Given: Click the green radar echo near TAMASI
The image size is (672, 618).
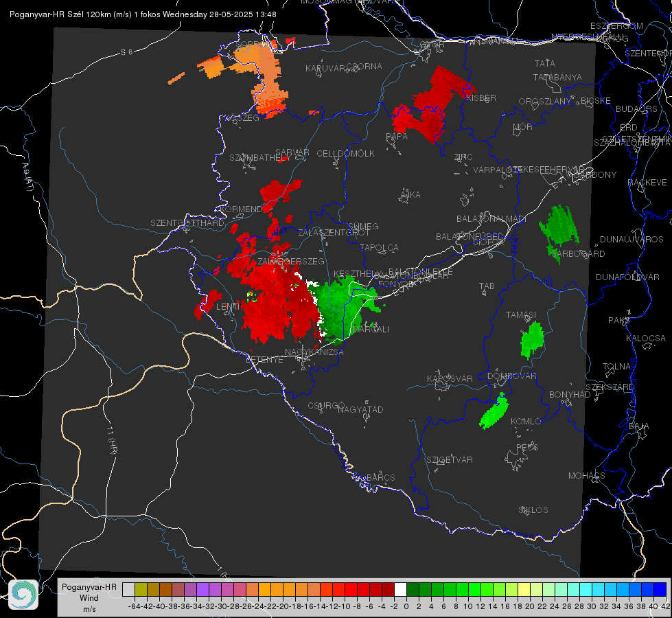Looking at the screenshot, I should click(532, 340).
